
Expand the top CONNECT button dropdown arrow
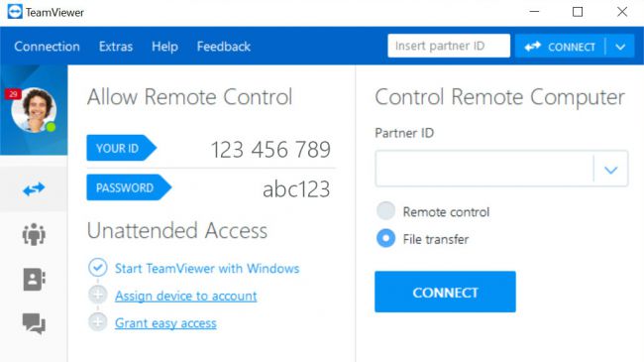tap(620, 47)
